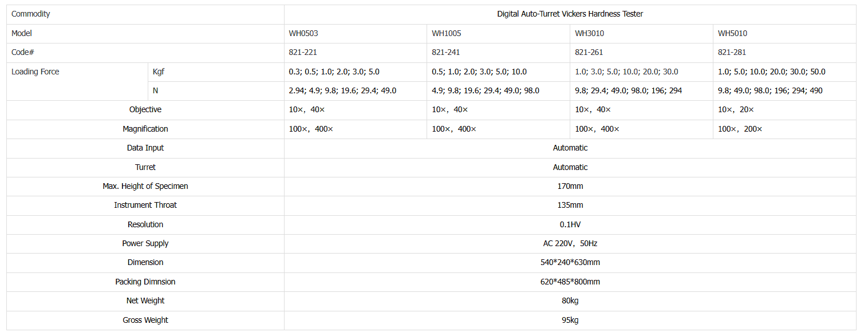Select code number 821-241

tap(446, 53)
